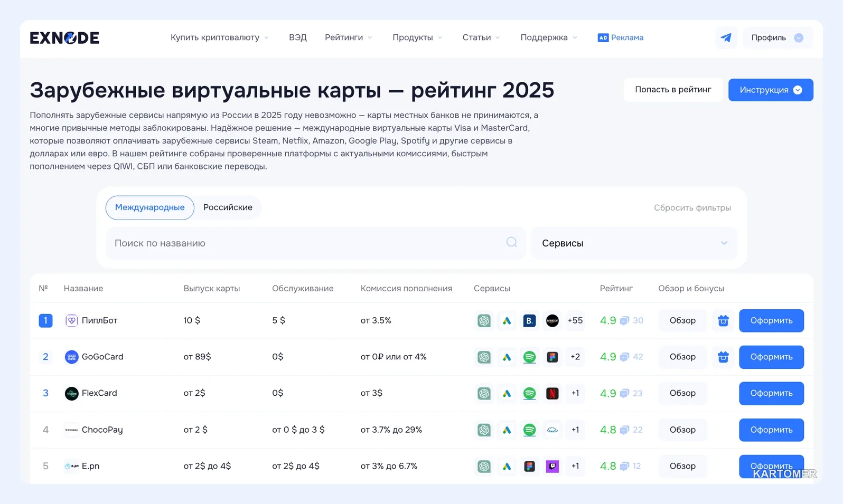Click the EXNODE logo

pyautogui.click(x=64, y=37)
